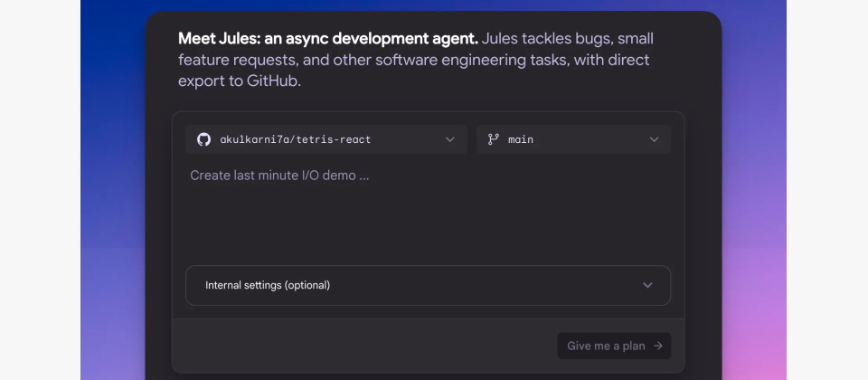This screenshot has width=868, height=380.
Task: Click the GitHub octocat icon in repository selector
Action: [203, 139]
